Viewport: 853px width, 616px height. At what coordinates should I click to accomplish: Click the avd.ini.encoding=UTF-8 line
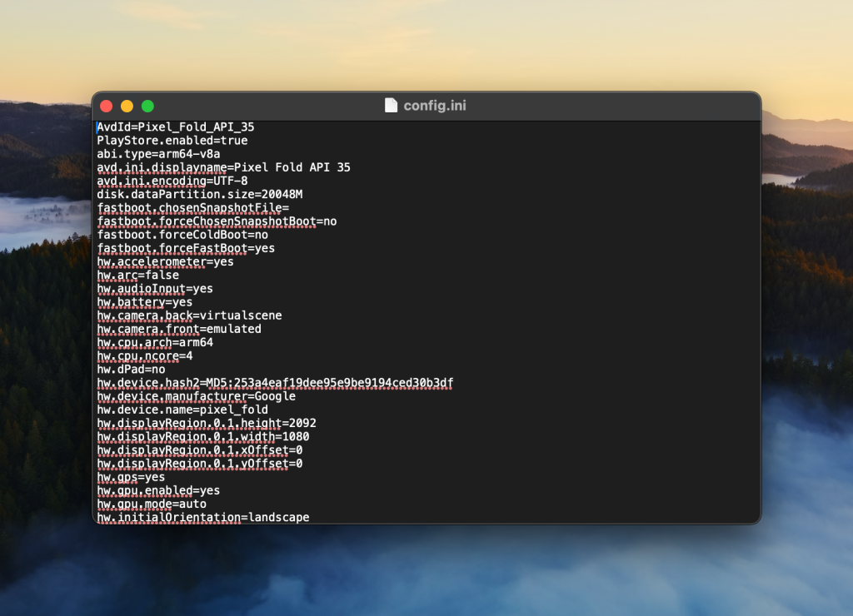tap(172, 181)
